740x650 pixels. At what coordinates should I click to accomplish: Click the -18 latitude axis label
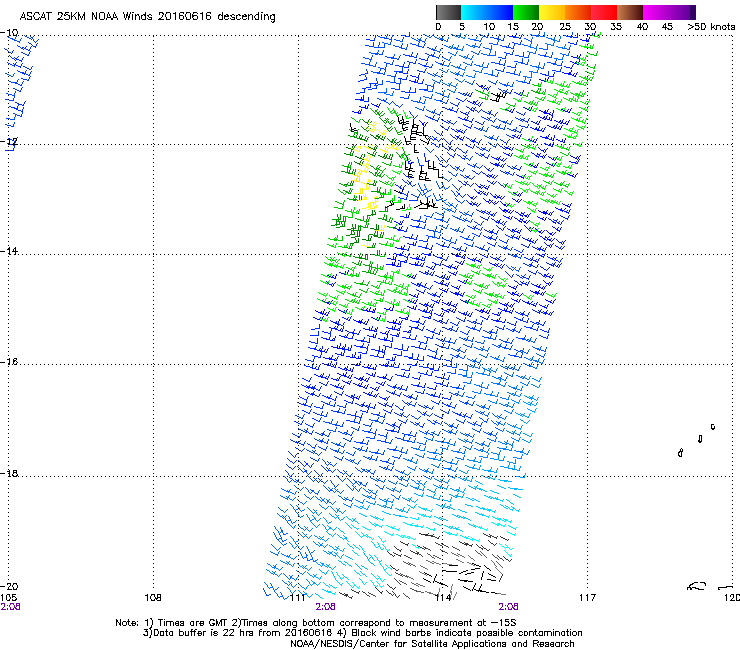pos(9,473)
